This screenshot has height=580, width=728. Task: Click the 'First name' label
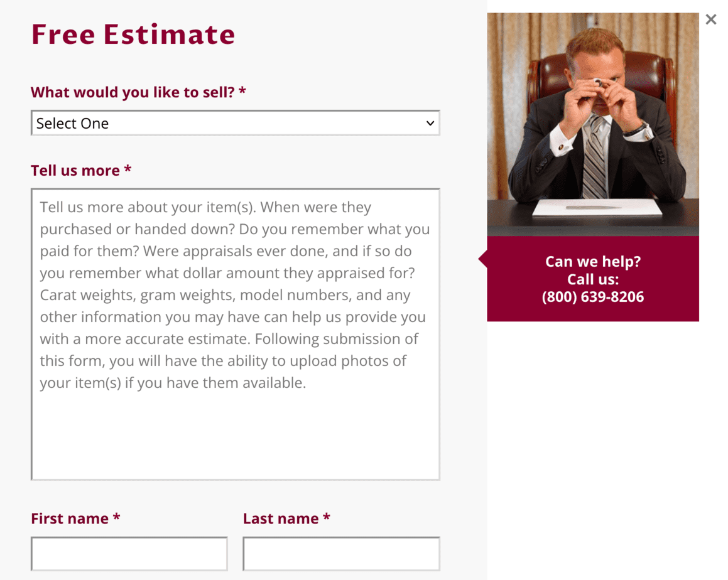click(x=75, y=518)
